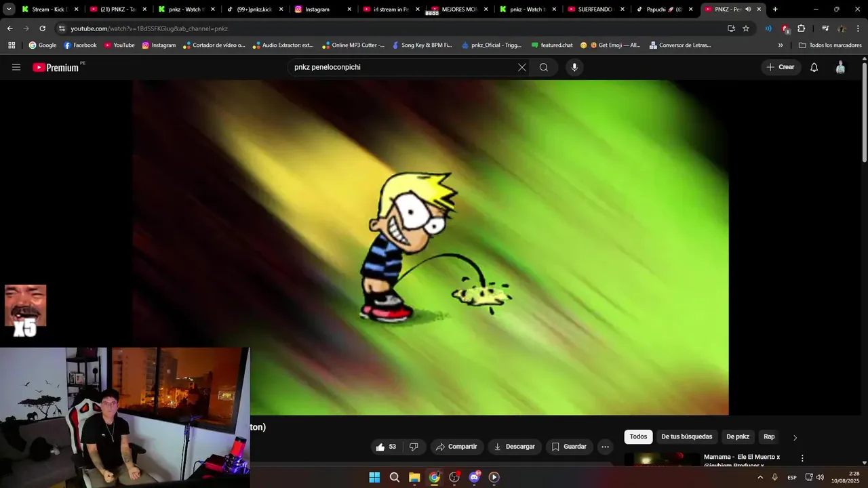This screenshot has width=868, height=488.
Task: Select the Todos filter chip
Action: pyautogui.click(x=638, y=436)
